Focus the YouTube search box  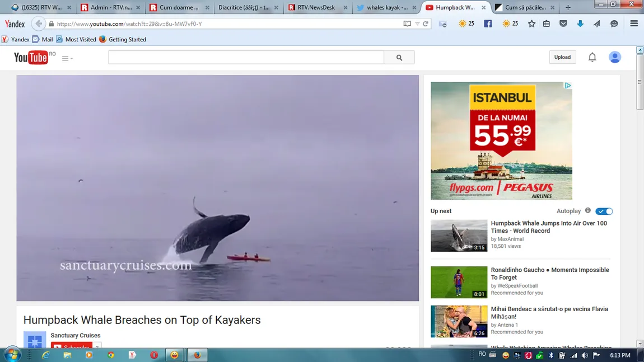(246, 58)
